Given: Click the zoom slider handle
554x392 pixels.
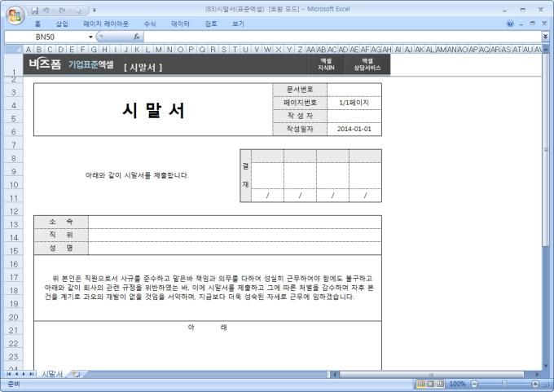Looking at the screenshot, I should click(x=504, y=384).
